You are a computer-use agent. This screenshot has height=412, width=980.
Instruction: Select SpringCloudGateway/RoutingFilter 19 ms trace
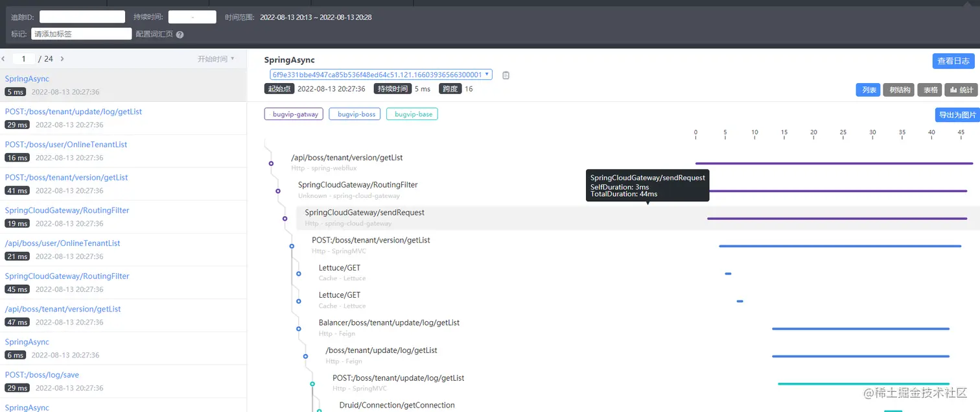123,217
